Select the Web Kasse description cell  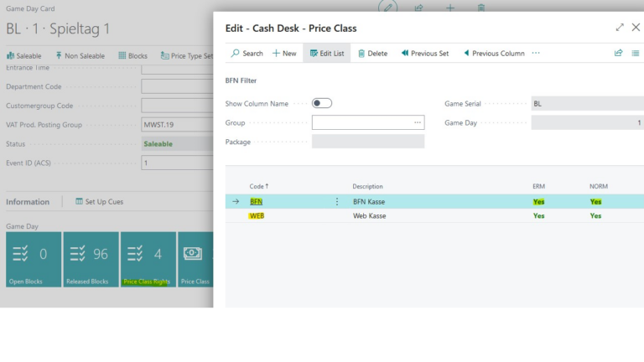pyautogui.click(x=369, y=216)
